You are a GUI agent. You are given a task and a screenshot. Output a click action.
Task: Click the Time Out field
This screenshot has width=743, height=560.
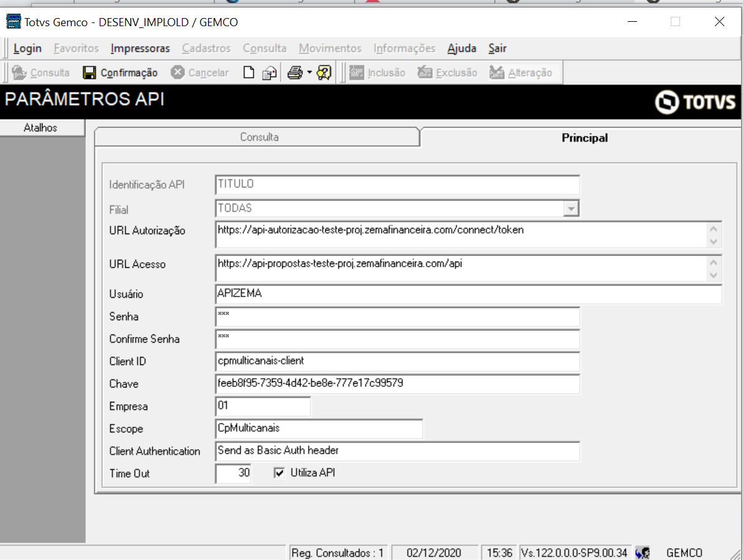pos(233,473)
